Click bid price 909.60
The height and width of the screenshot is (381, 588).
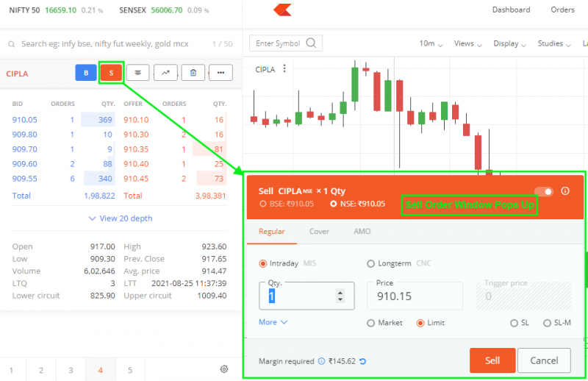(25, 164)
